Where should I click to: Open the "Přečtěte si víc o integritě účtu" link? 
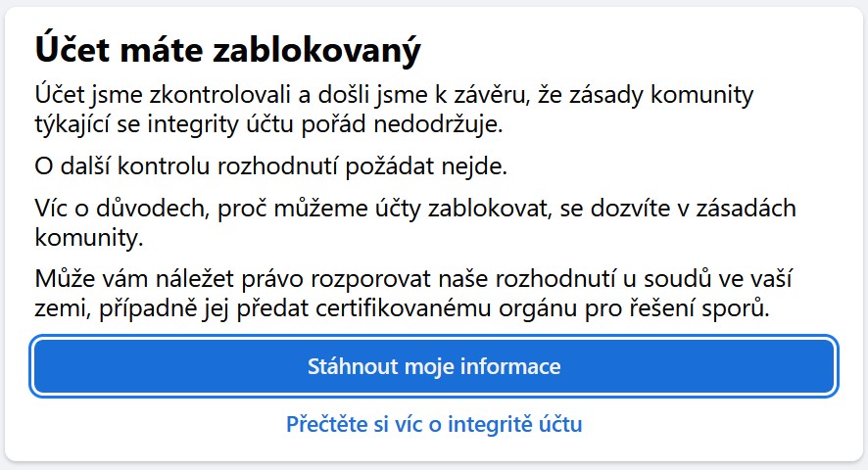pyautogui.click(x=434, y=424)
